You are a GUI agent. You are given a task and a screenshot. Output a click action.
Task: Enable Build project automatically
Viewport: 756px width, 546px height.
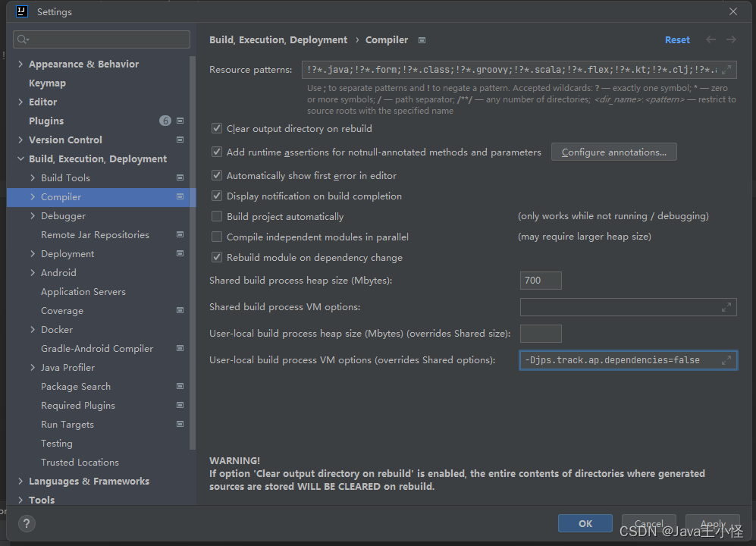(217, 216)
